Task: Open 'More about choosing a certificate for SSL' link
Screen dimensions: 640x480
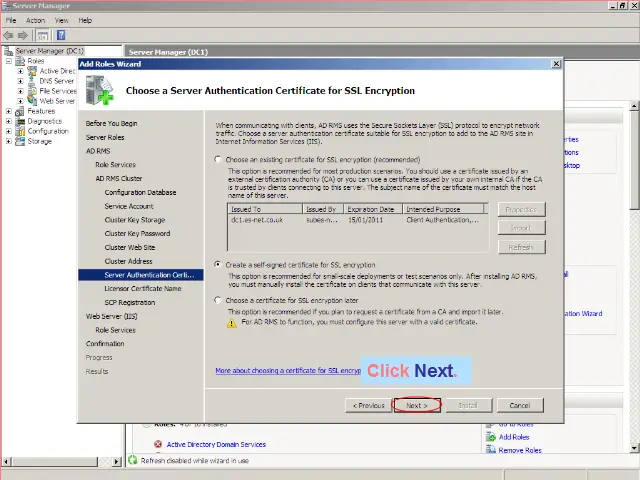Action: (288, 371)
